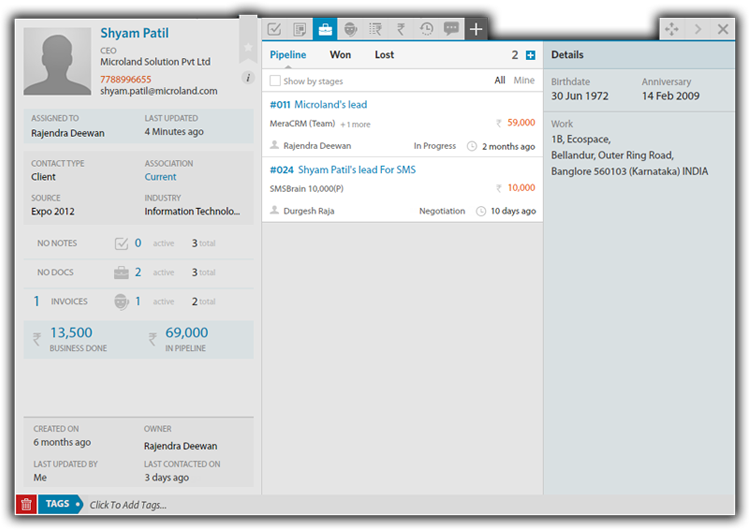Add new lead with blue plus button

(x=530, y=56)
